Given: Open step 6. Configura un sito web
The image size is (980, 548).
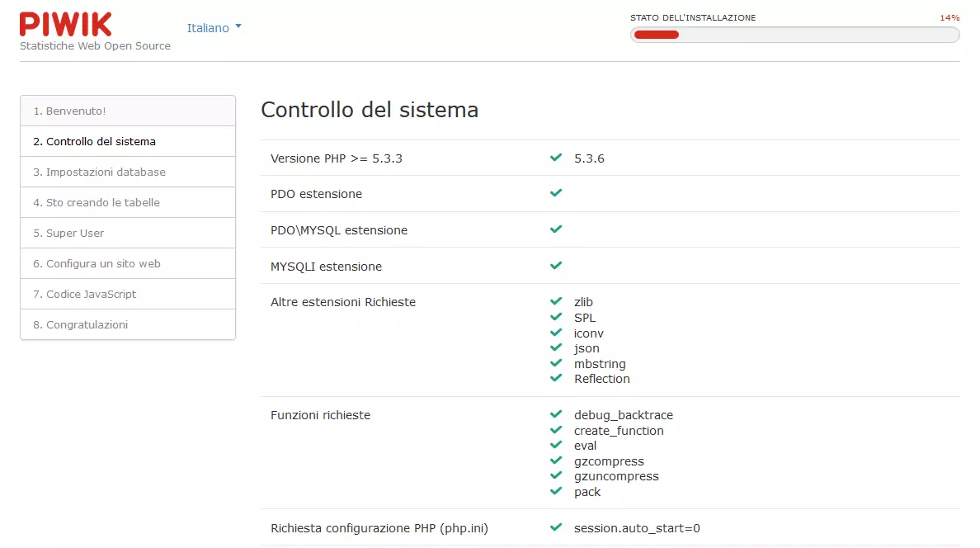Looking at the screenshot, I should coord(128,263).
